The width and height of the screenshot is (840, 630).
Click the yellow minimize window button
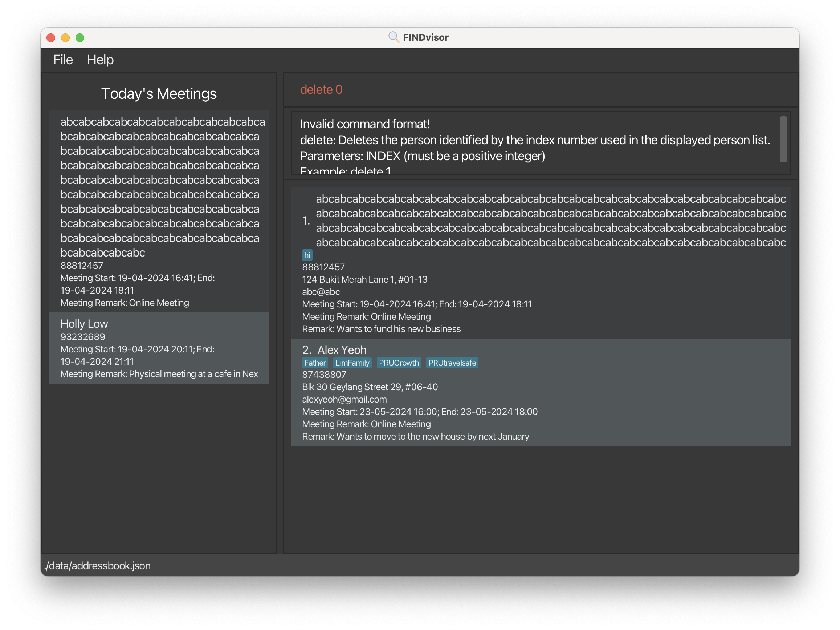pyautogui.click(x=65, y=38)
